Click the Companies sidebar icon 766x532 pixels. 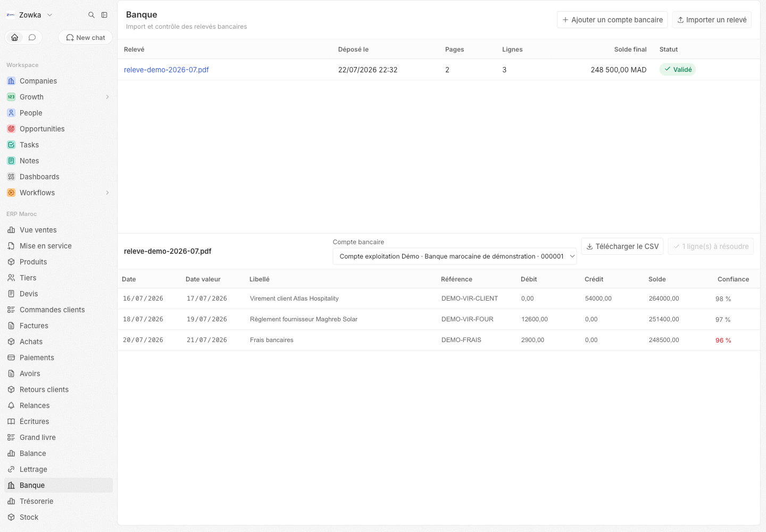coord(11,81)
